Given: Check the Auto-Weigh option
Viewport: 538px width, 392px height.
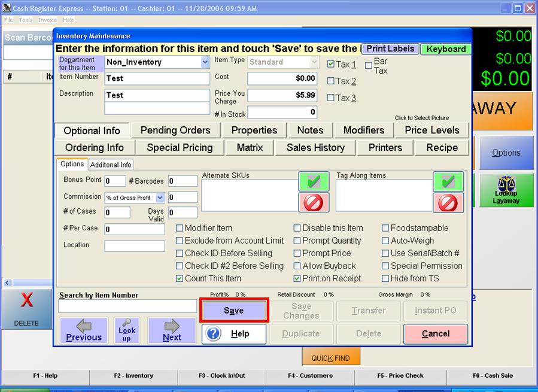Looking at the screenshot, I should click(385, 241).
